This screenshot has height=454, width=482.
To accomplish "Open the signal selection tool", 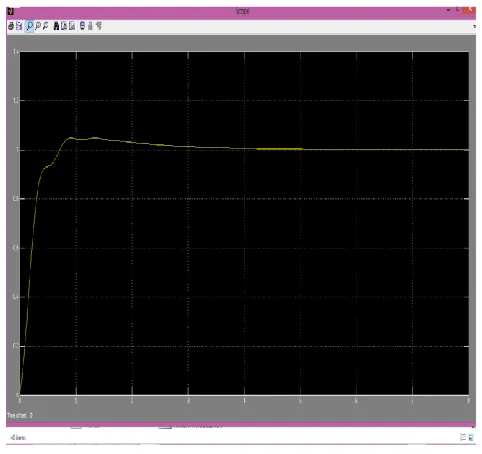I will [x=99, y=26].
